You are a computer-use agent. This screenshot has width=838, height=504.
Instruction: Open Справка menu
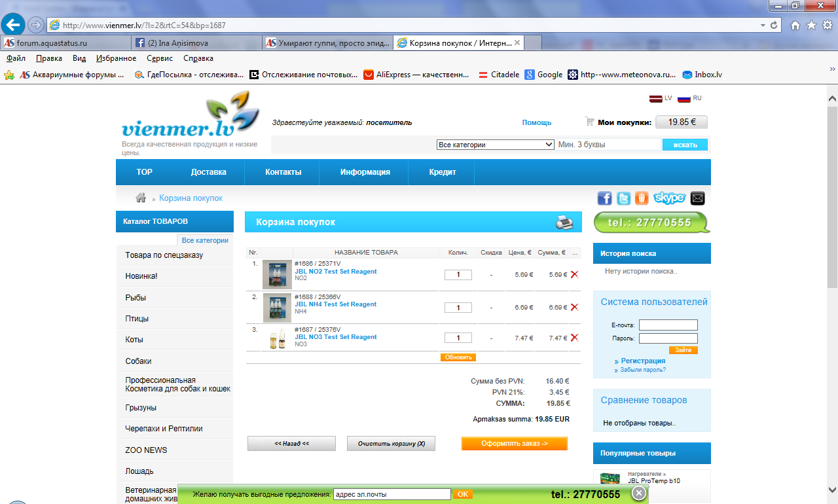point(198,58)
